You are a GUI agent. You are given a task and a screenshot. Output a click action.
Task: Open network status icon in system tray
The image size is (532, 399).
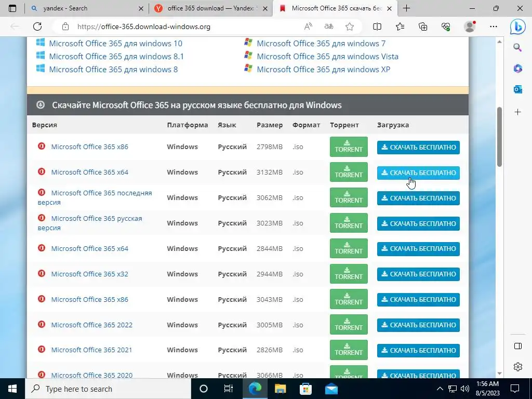[x=453, y=389]
